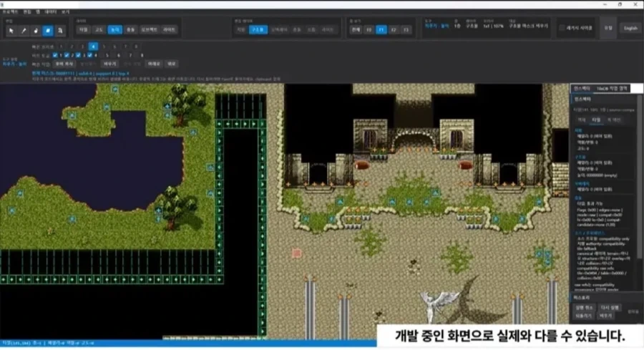
Task: Select the last tool icon in the edit group
Action: click(60, 31)
